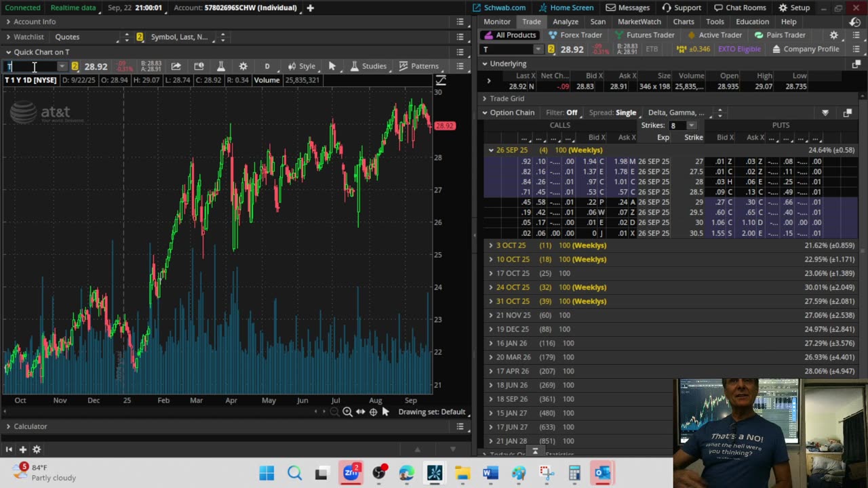Detach the Option Chain panel icon

(x=847, y=113)
